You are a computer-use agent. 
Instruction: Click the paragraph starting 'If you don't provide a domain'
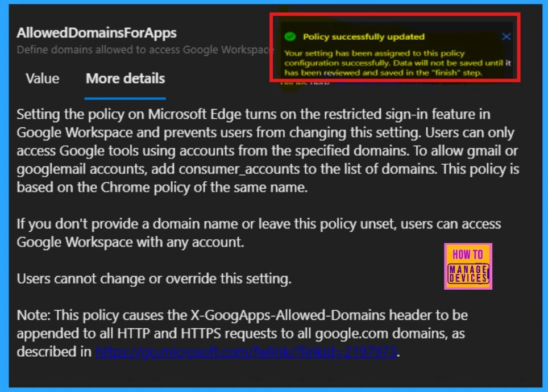[259, 233]
